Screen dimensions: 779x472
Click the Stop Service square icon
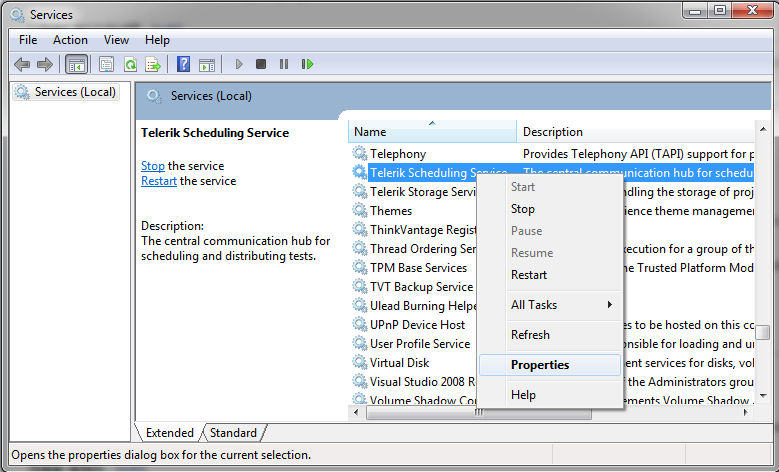(x=261, y=64)
